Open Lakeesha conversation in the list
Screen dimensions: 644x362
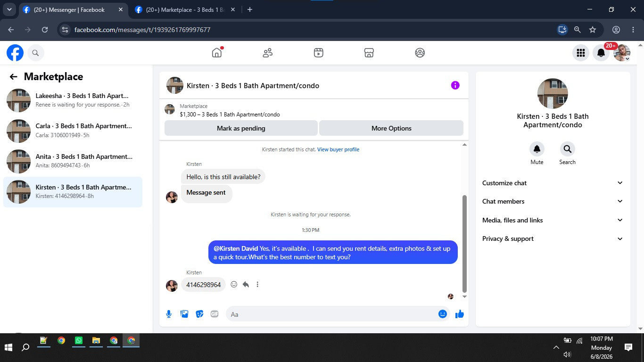(x=73, y=100)
